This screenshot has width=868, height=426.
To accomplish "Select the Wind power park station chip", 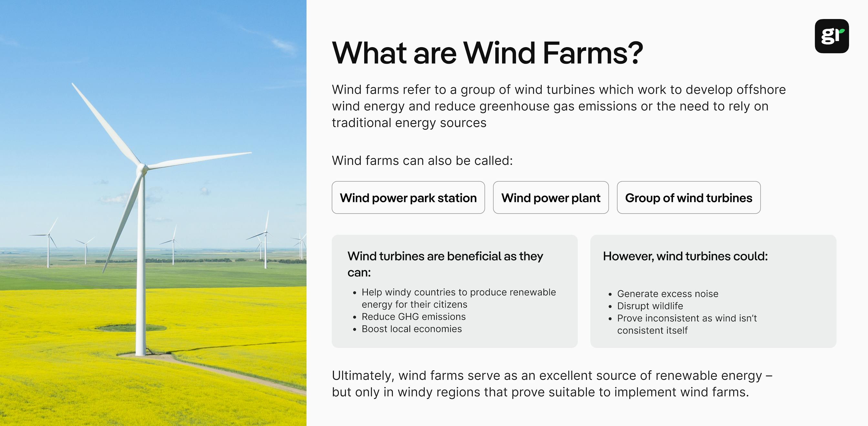I will (408, 198).
